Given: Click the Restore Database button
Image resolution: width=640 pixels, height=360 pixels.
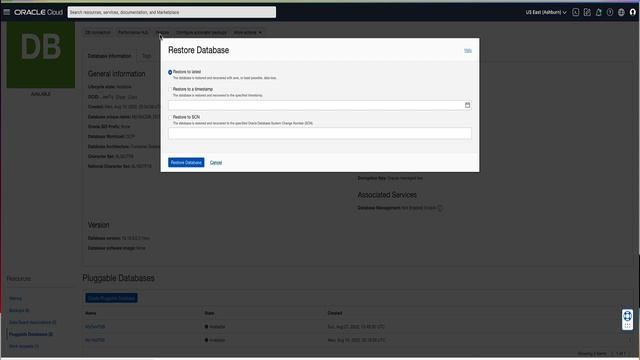Looking at the screenshot, I should pyautogui.click(x=186, y=162).
